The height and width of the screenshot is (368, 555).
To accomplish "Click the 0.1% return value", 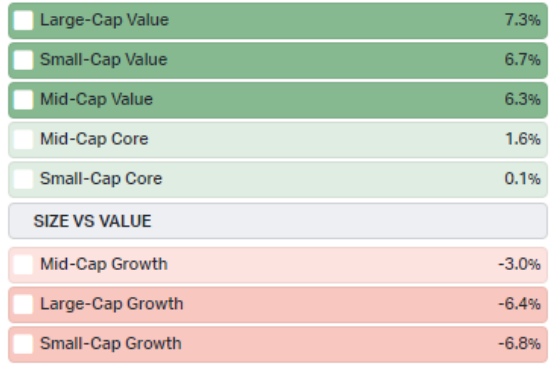I will 523,179.
